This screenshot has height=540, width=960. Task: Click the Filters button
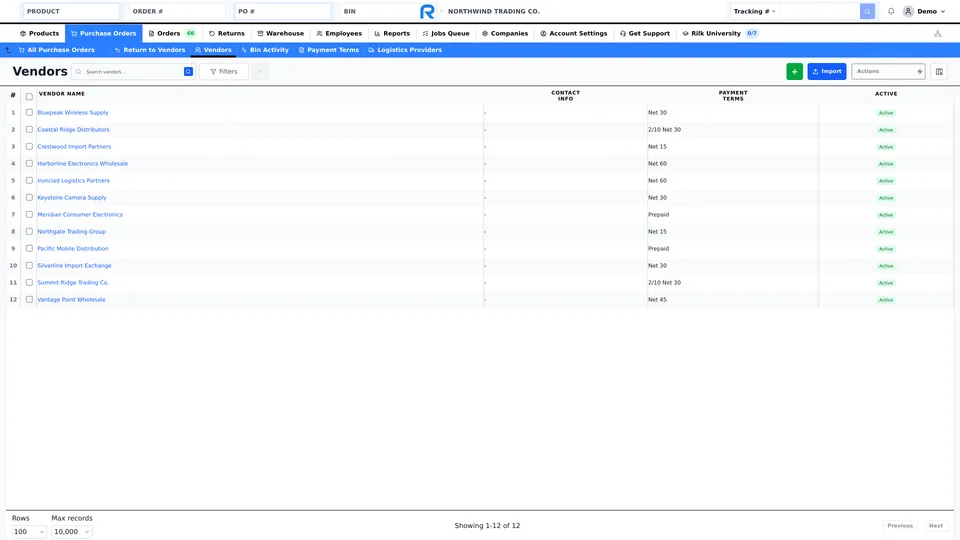click(223, 72)
